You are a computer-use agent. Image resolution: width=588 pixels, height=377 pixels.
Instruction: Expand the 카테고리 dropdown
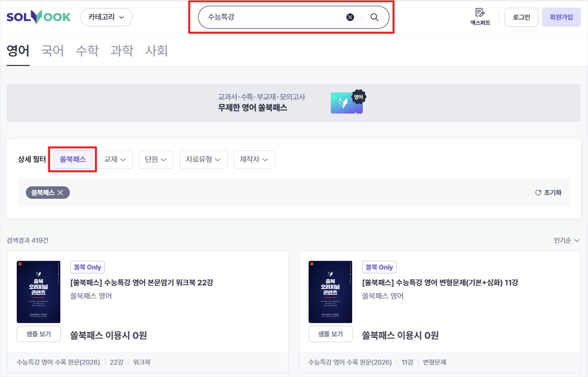[106, 17]
